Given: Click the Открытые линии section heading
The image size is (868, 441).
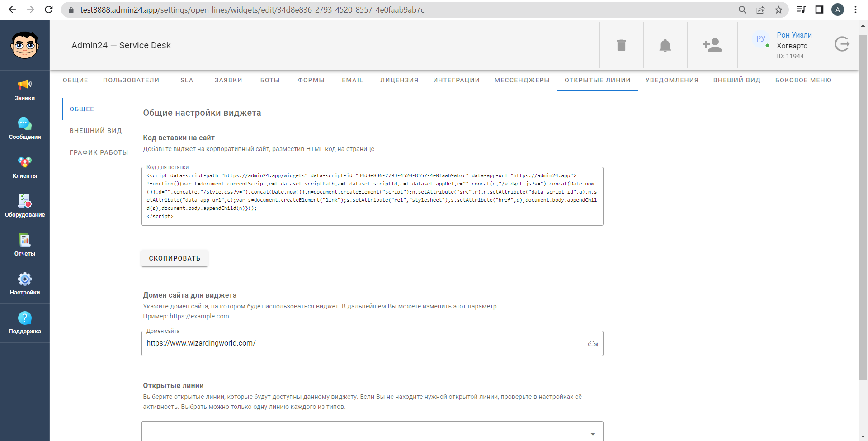Looking at the screenshot, I should pyautogui.click(x=173, y=385).
